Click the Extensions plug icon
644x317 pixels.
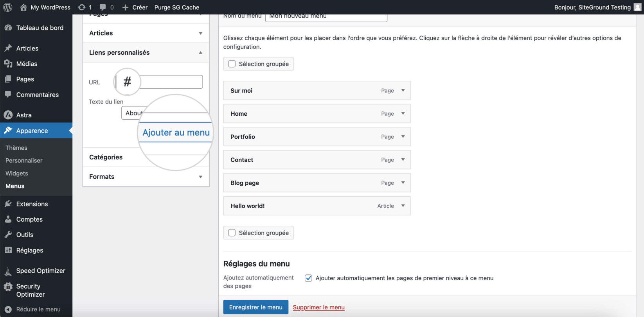[x=8, y=204]
